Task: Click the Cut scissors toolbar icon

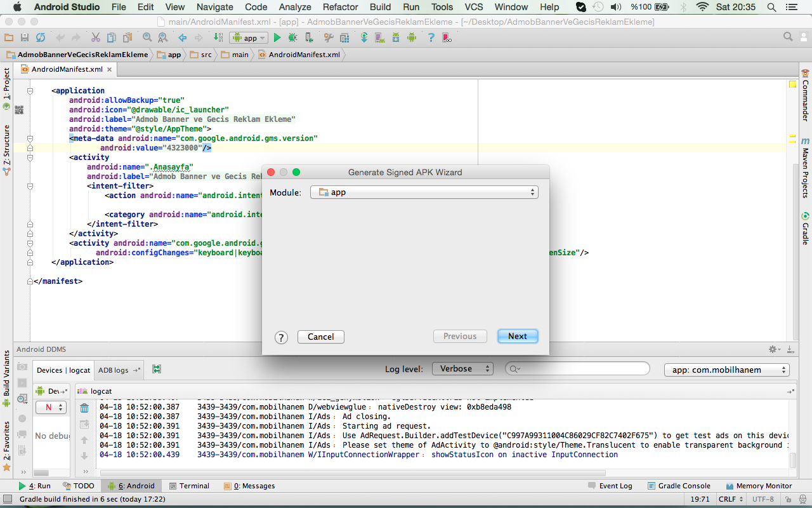Action: click(x=95, y=38)
